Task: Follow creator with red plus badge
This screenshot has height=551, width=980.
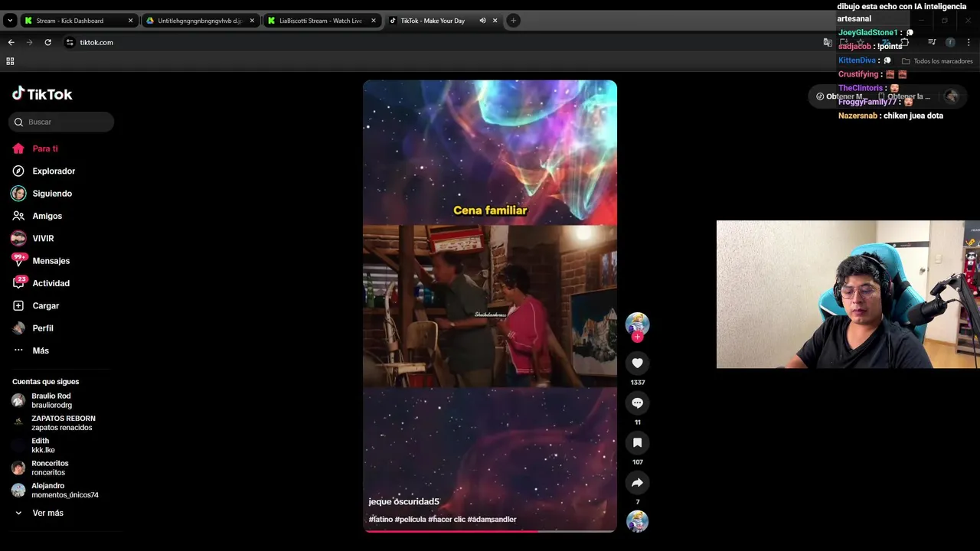Action: point(637,337)
